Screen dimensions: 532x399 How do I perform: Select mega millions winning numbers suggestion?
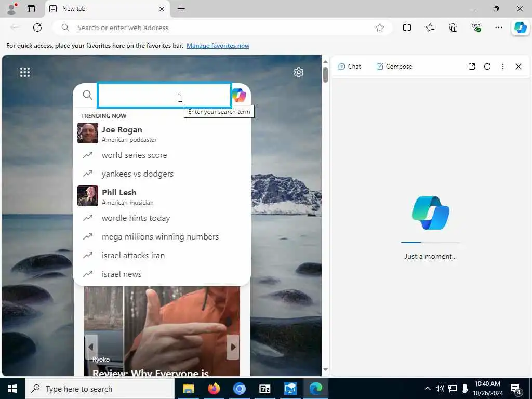[x=162, y=237]
